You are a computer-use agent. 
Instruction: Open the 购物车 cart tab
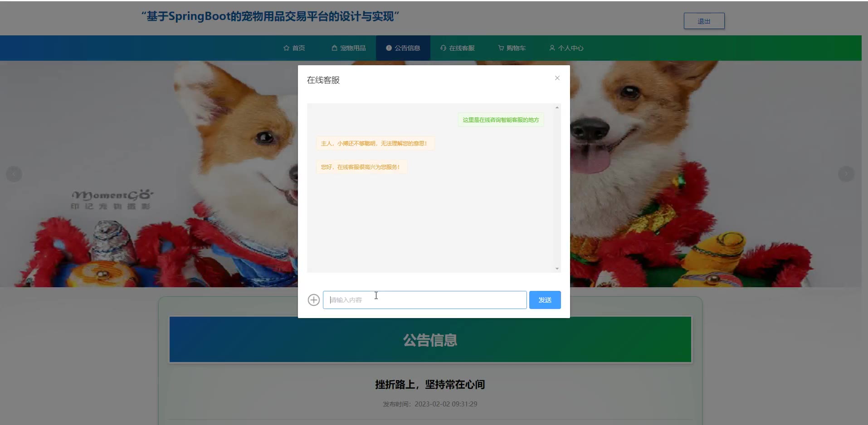(x=512, y=48)
